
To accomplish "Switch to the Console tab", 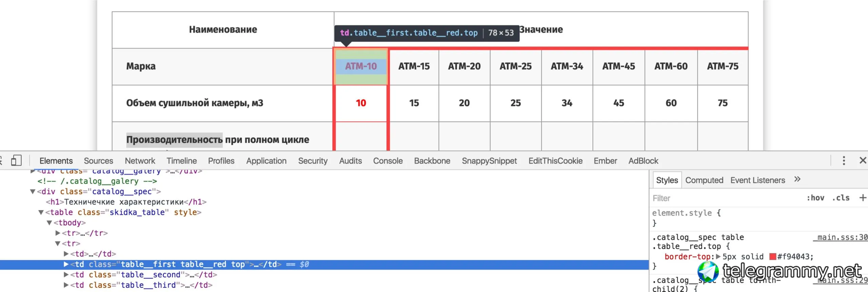I will coord(388,161).
